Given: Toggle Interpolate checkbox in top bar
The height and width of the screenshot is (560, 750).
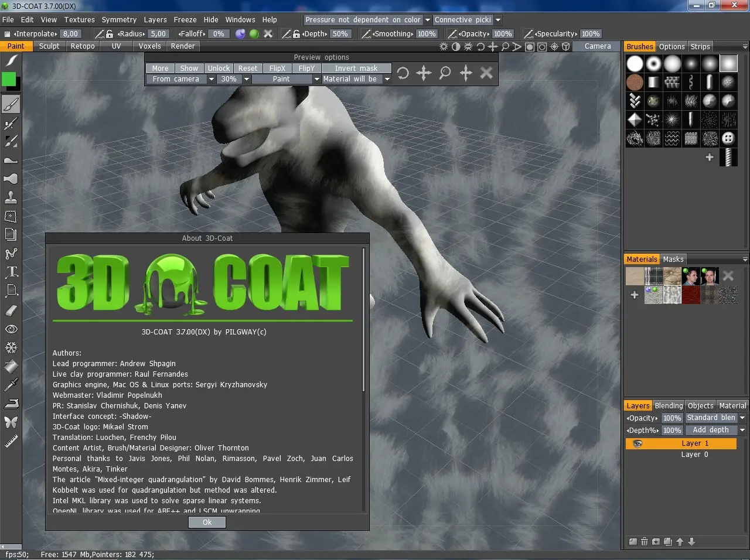Looking at the screenshot, I should (8, 34).
